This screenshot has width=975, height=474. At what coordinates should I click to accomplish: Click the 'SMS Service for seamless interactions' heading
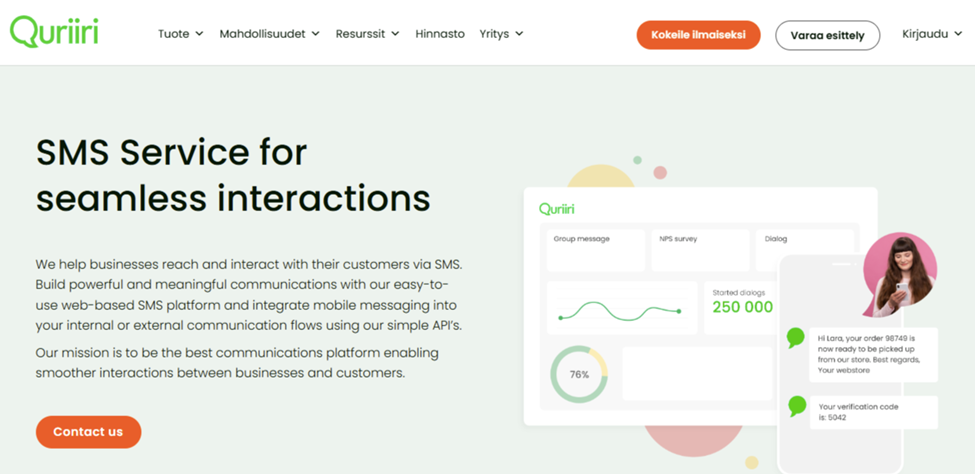[233, 175]
